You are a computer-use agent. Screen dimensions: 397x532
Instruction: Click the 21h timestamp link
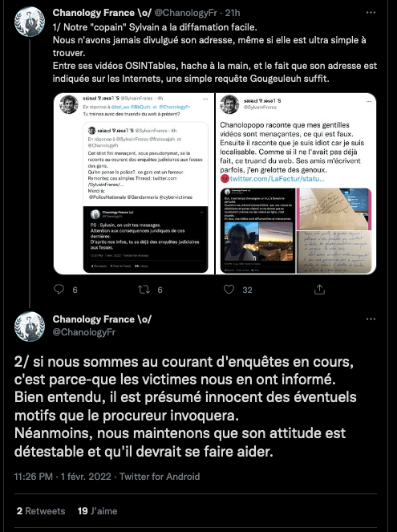tap(233, 13)
